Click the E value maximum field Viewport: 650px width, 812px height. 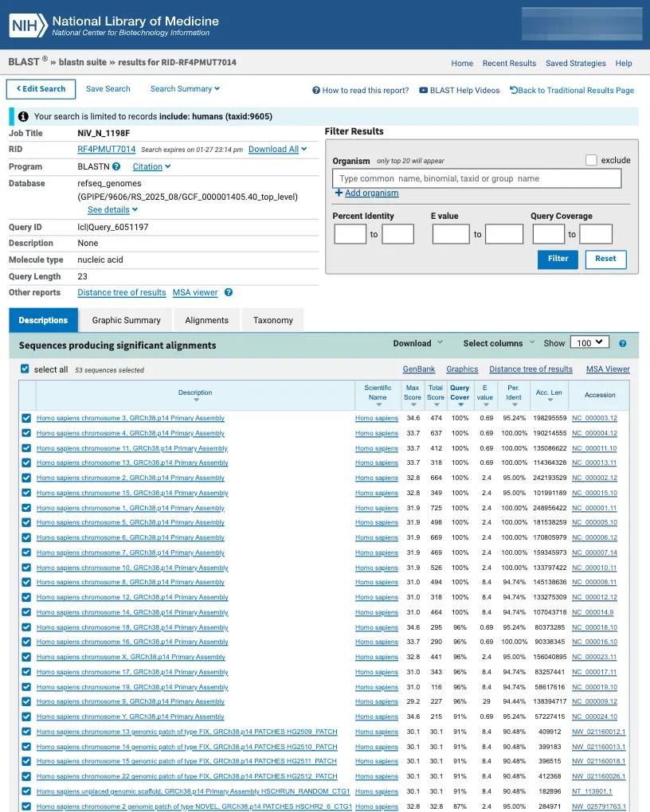[503, 234]
